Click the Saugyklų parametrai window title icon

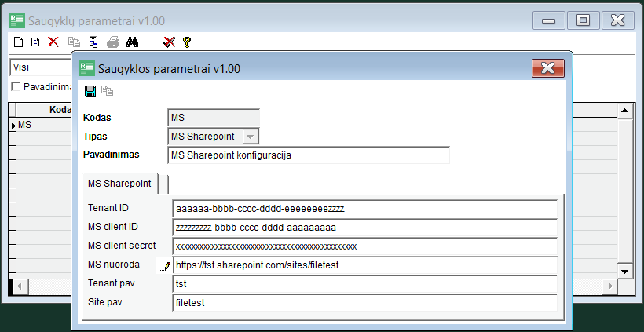pos(17,20)
